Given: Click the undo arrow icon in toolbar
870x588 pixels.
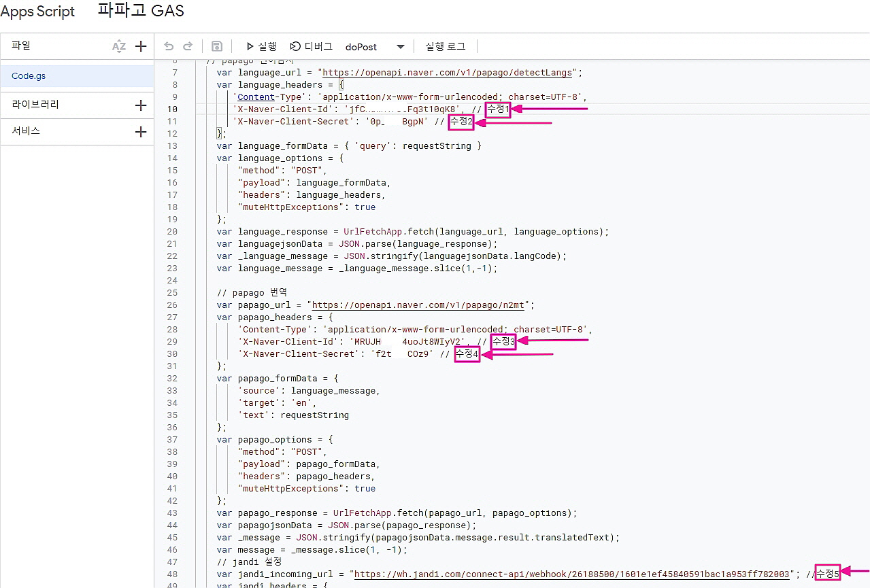Looking at the screenshot, I should point(169,46).
